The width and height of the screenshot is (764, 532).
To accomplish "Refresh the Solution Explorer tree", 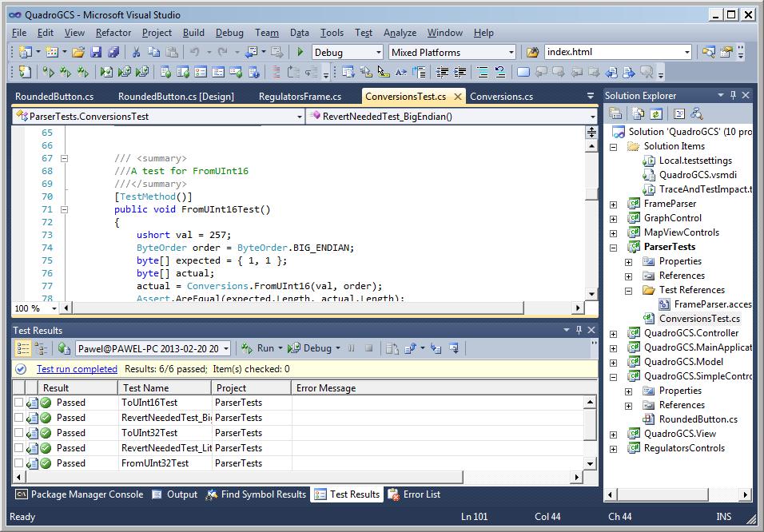I will pyautogui.click(x=655, y=114).
